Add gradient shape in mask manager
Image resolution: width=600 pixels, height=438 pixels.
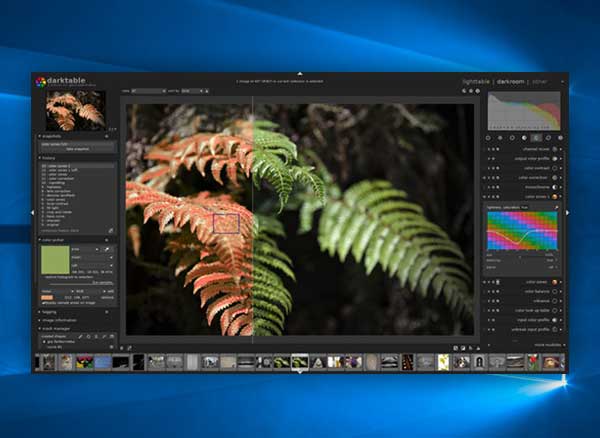(x=112, y=337)
